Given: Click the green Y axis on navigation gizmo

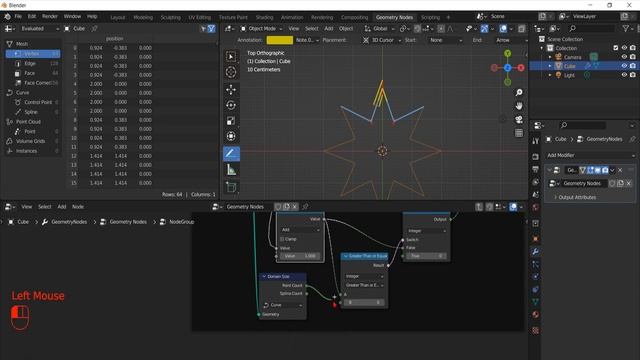Looking at the screenshot, I should click(507, 53).
